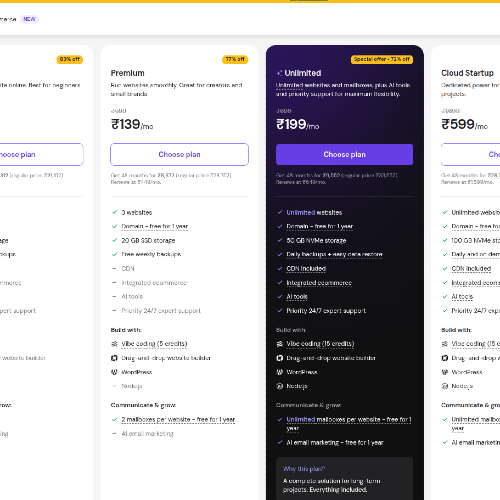
Task: Click the WordPress icon in Cloud Startup plan
Action: coord(445,372)
